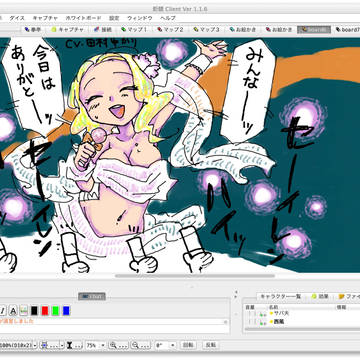Click the volume cell for 西風
The height and width of the screenshot is (360, 360).
(x=252, y=322)
